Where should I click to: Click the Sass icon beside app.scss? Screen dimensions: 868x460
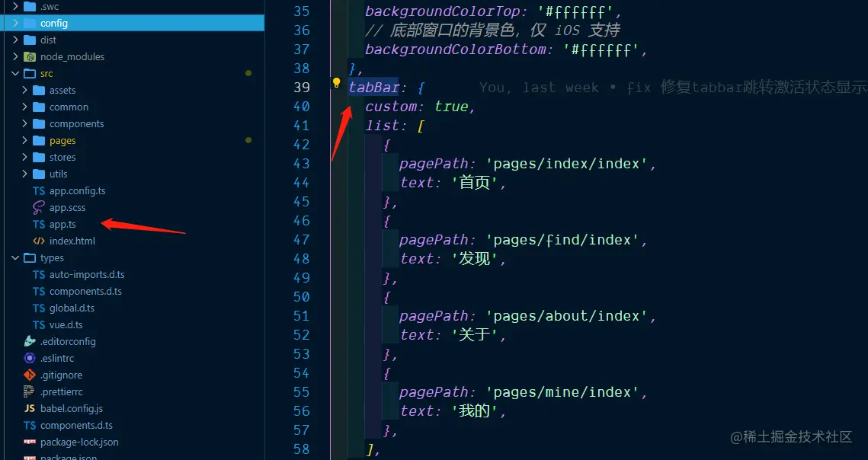coord(37,207)
